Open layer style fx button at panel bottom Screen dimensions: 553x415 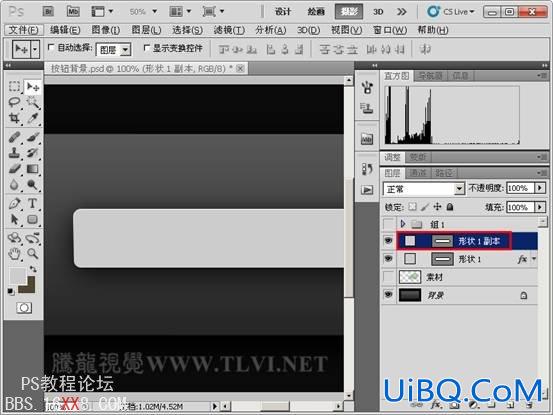435,405
